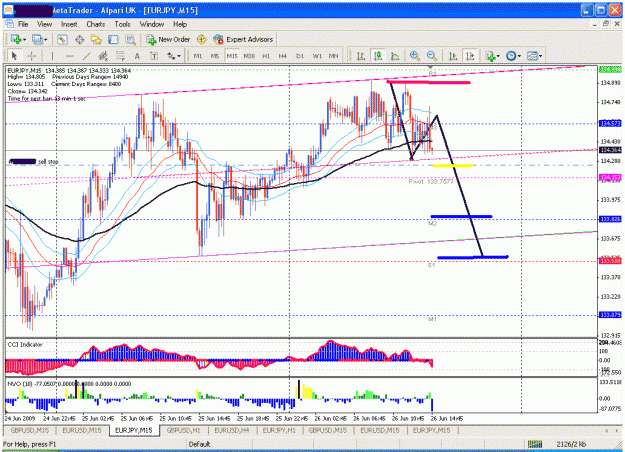Zoom out of the chart
The height and width of the screenshot is (452, 625).
click(431, 56)
